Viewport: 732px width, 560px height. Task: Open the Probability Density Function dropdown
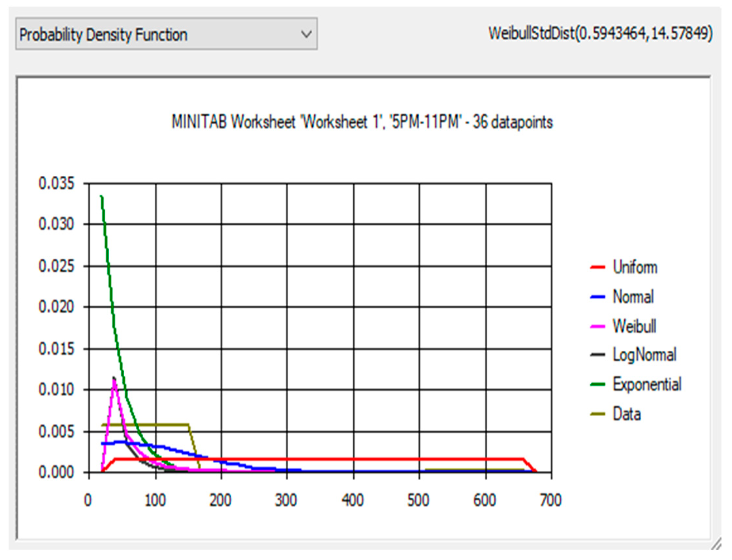click(x=166, y=34)
